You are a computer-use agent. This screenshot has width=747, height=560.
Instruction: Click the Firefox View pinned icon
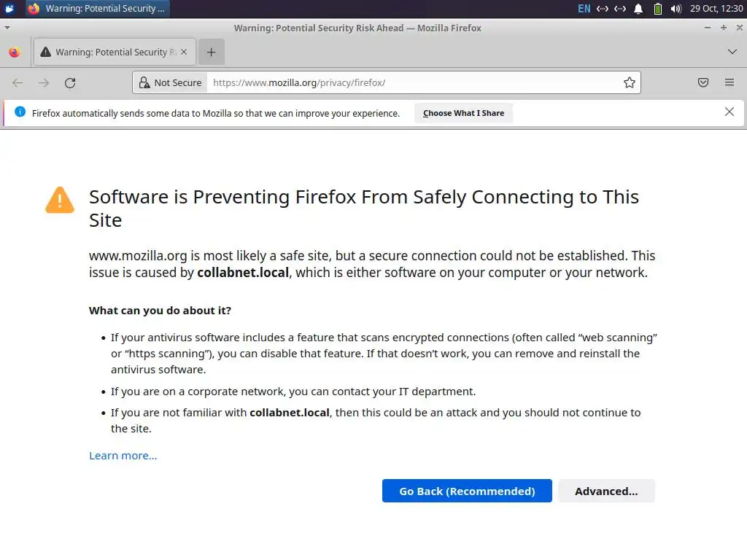coord(14,52)
